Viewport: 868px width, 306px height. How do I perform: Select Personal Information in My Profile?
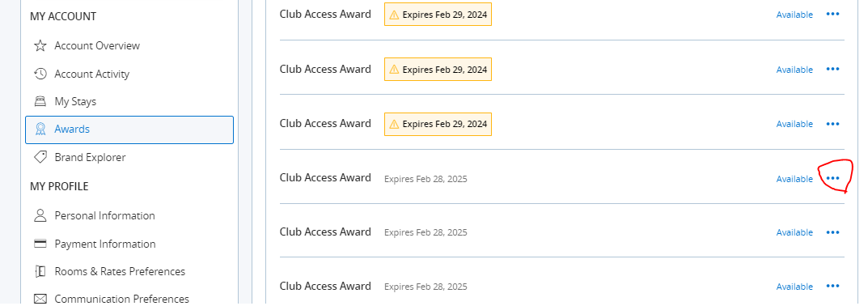point(104,215)
